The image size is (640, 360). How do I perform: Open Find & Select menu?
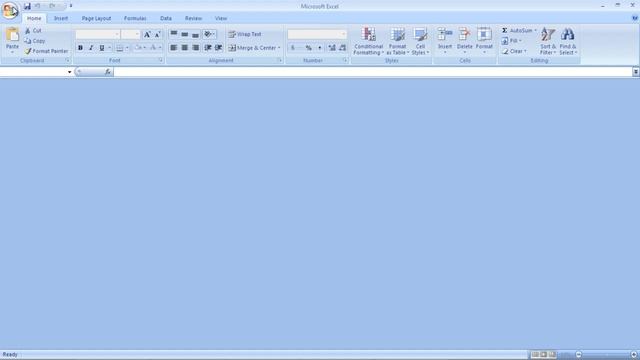pyautogui.click(x=568, y=41)
